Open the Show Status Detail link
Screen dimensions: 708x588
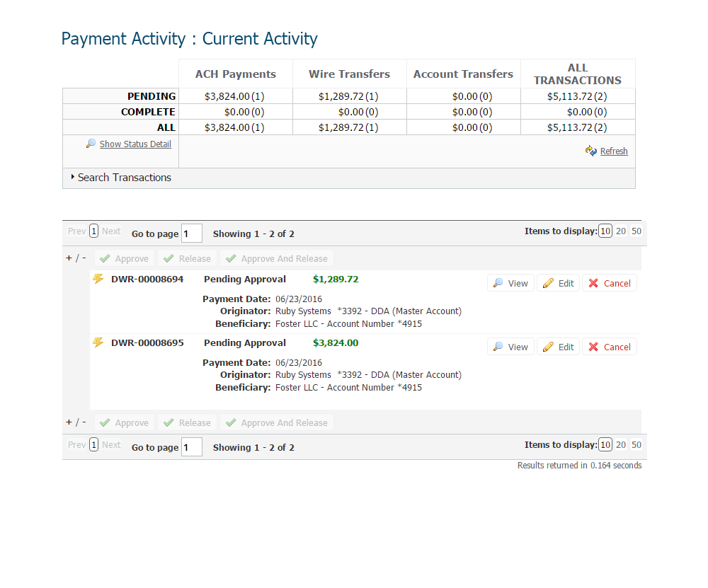click(135, 144)
